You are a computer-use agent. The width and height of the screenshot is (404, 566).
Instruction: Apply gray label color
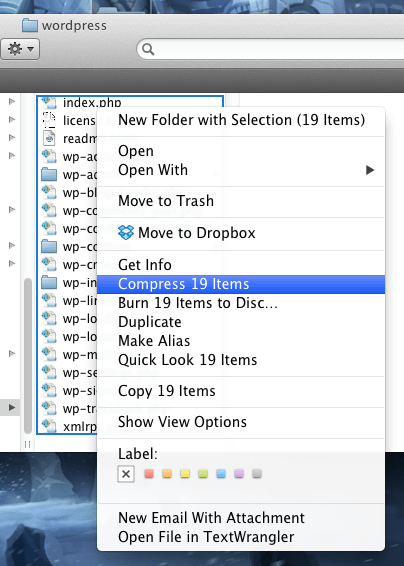tap(257, 474)
